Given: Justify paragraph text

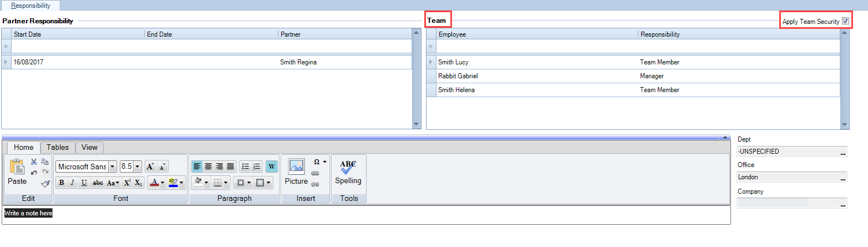Looking at the screenshot, I should coord(230,167).
